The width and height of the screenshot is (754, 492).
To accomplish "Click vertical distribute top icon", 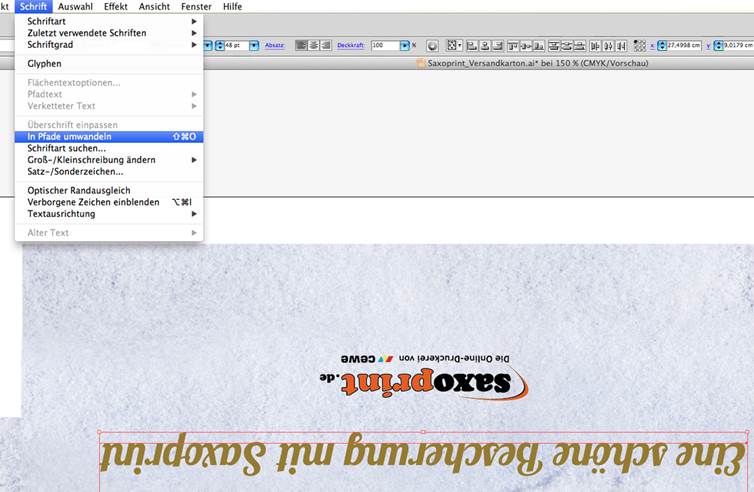I will pos(554,46).
